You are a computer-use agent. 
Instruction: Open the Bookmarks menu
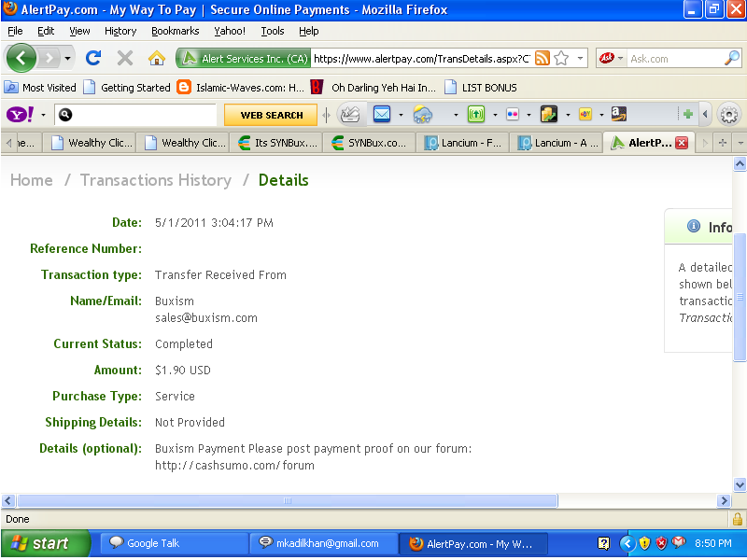point(176,31)
